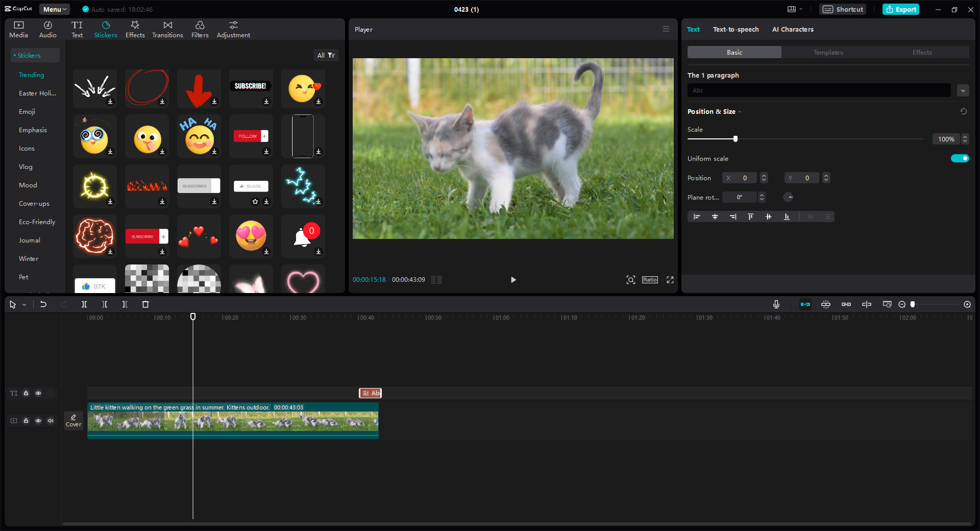Open the Filters panel
Screen dimensions: 980x531
(x=200, y=30)
